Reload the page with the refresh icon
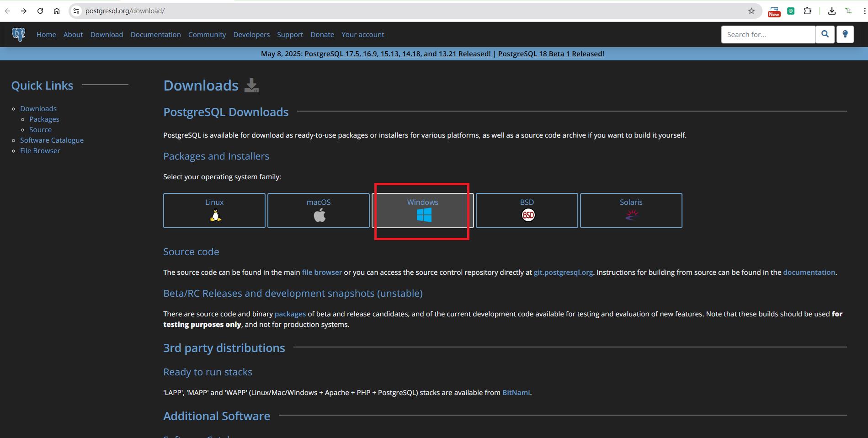The height and width of the screenshot is (438, 868). pos(40,11)
